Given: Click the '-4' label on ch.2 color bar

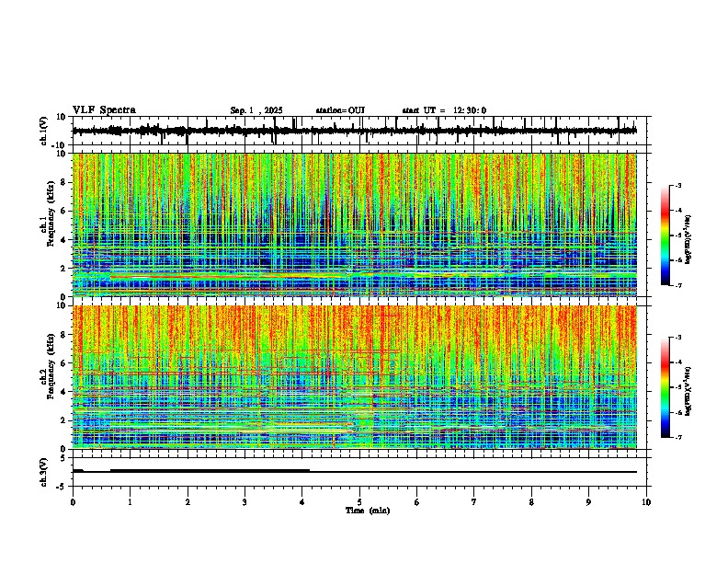Looking at the screenshot, I should (x=677, y=362).
